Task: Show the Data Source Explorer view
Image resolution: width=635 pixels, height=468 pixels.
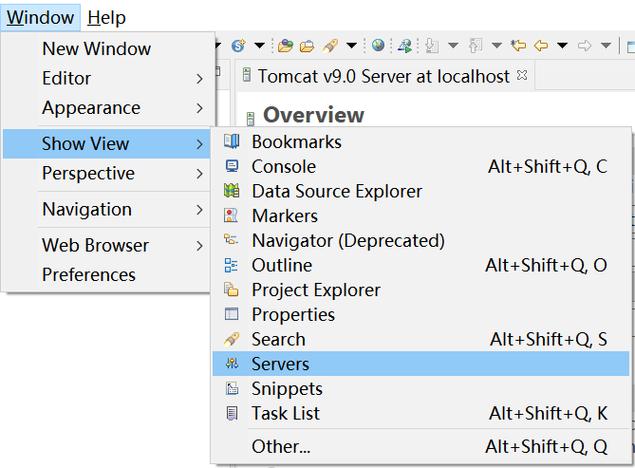Action: coord(336,191)
